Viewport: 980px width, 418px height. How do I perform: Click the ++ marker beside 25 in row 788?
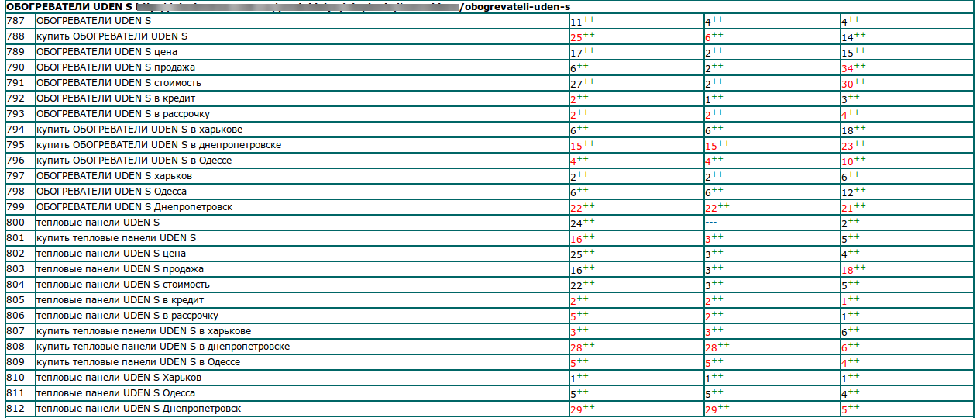pos(589,35)
